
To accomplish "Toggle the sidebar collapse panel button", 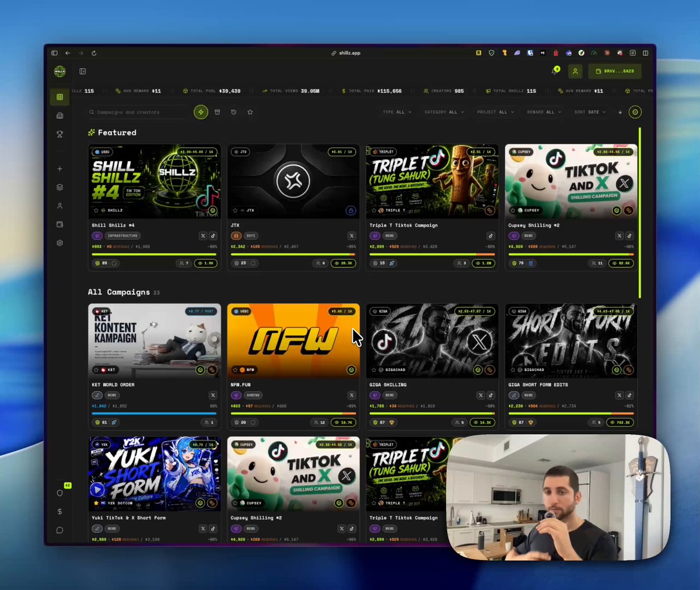I will tap(83, 71).
